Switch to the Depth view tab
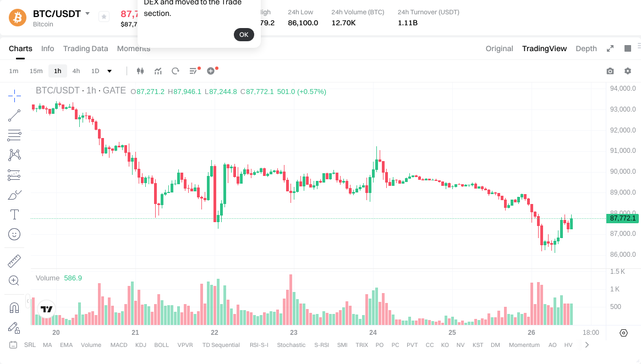 tap(586, 48)
